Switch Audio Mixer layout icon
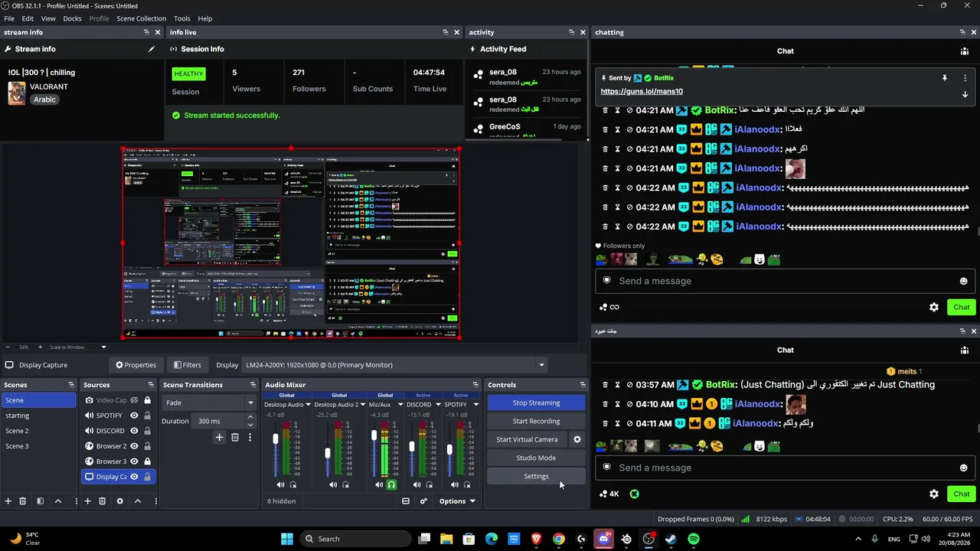Image resolution: width=980 pixels, height=551 pixels. (x=406, y=501)
